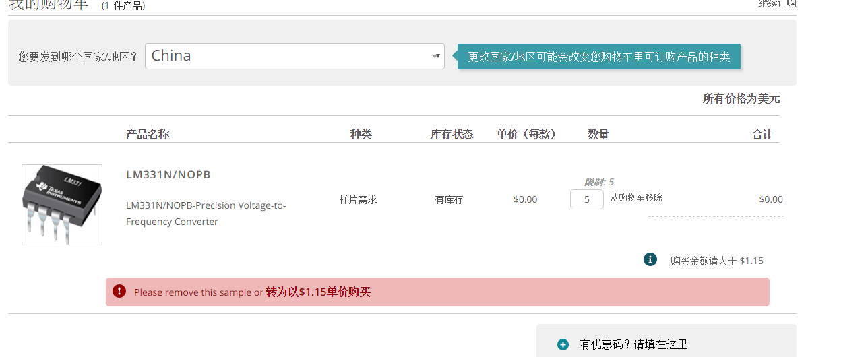The width and height of the screenshot is (868, 357).
Task: Click the 有库存 stock status cell
Action: pyautogui.click(x=449, y=199)
